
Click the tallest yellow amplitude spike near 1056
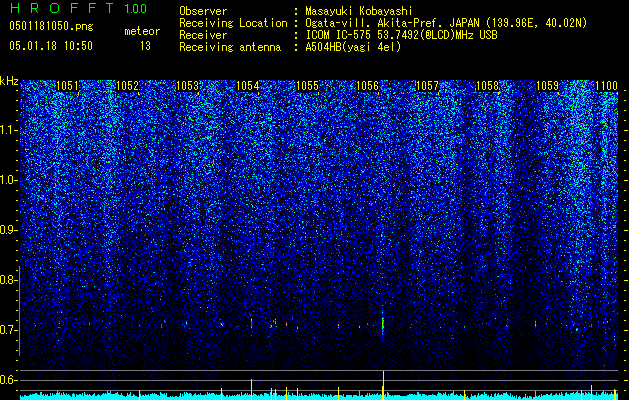tap(383, 385)
